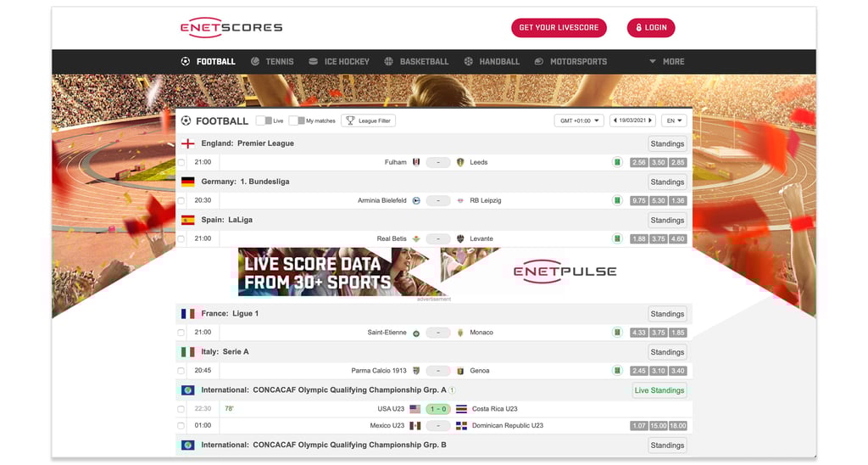Click the Real Betis crest

(415, 239)
